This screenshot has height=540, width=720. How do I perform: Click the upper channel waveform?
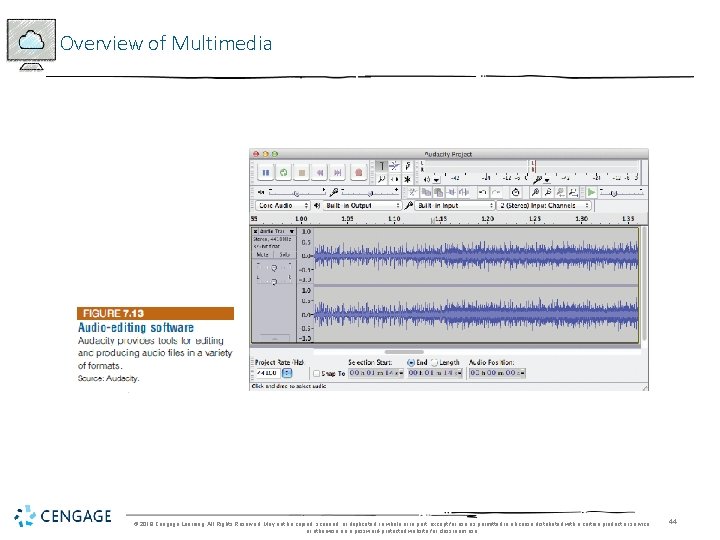tap(476, 256)
